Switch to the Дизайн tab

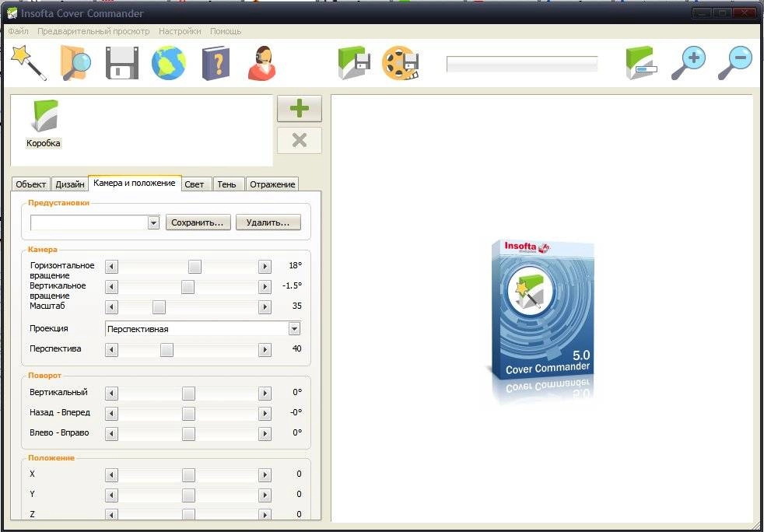(70, 184)
